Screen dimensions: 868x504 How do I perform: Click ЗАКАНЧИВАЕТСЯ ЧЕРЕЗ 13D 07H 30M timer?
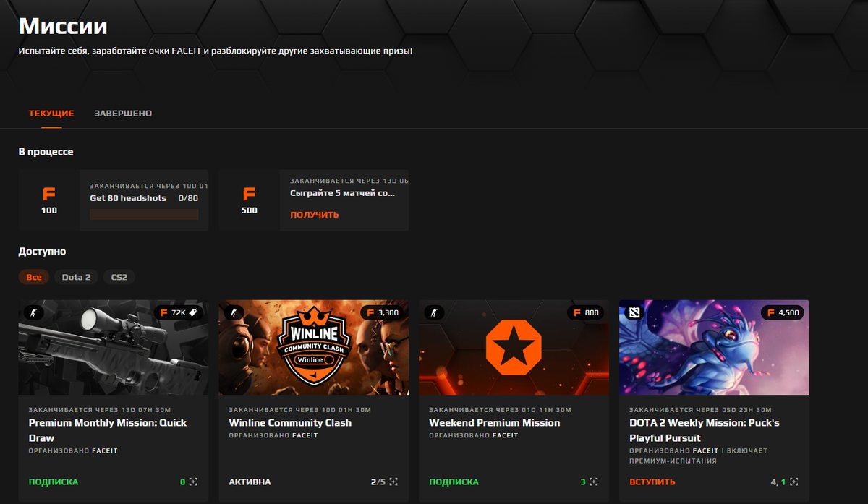click(x=100, y=410)
